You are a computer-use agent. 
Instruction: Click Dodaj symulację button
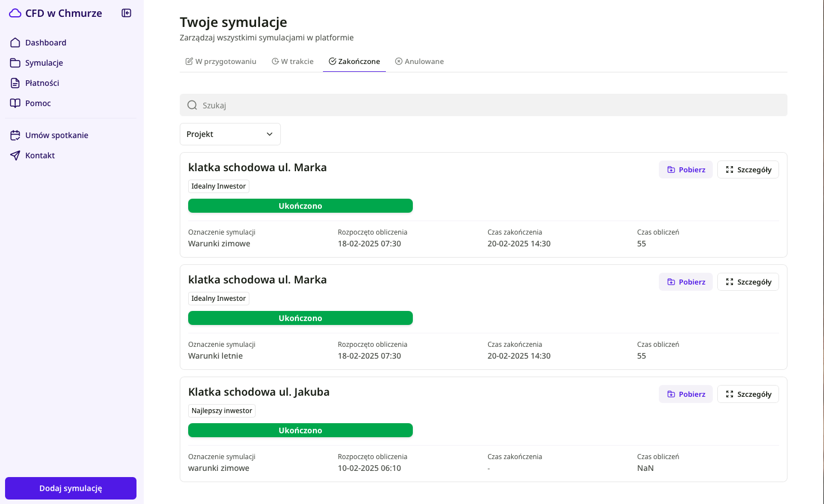(71, 488)
